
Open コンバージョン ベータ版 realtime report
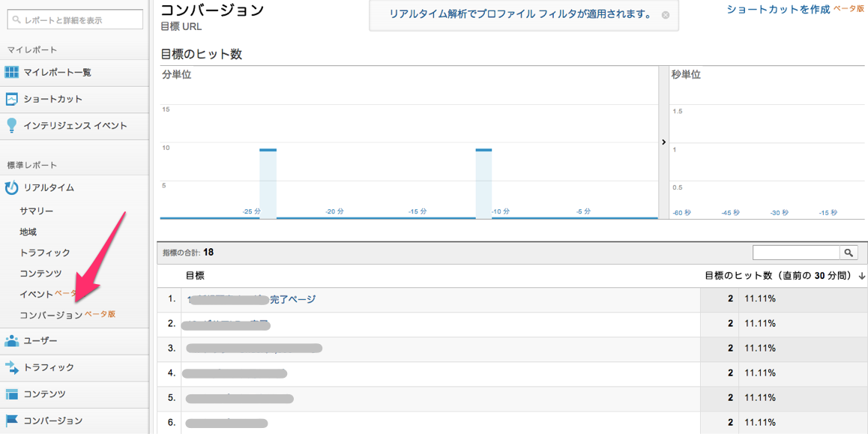click(x=67, y=314)
